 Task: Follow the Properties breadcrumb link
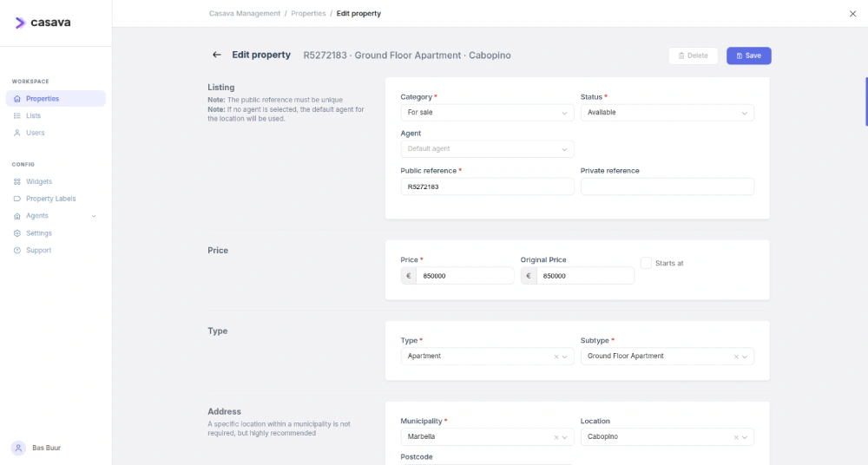click(x=308, y=13)
